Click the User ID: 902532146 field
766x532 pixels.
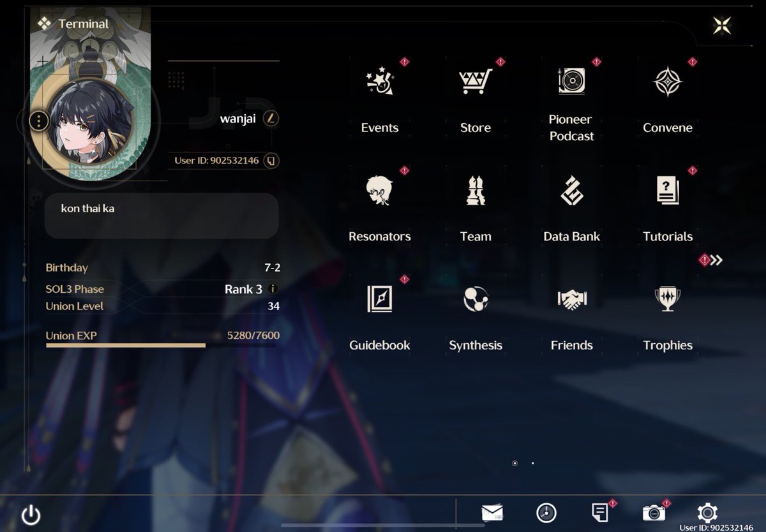point(217,160)
